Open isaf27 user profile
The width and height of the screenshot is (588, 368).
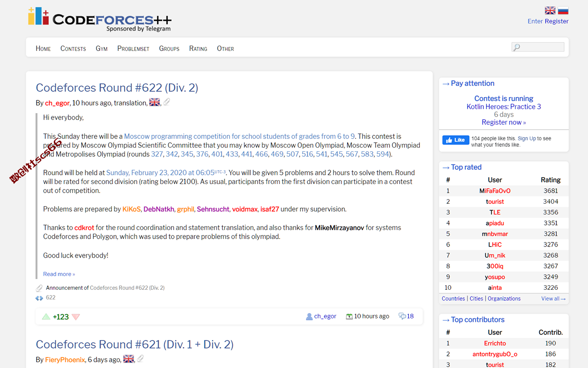tap(270, 209)
